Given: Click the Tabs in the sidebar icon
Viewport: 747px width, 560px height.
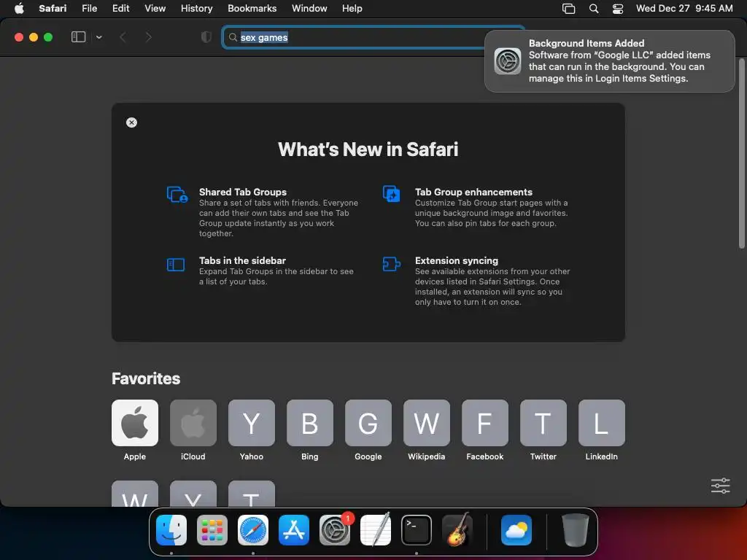Looking at the screenshot, I should coord(176,264).
